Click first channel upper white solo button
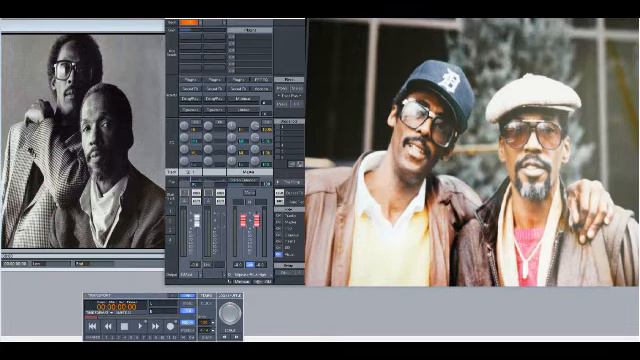The height and width of the screenshot is (360, 640). pyautogui.click(x=196, y=192)
